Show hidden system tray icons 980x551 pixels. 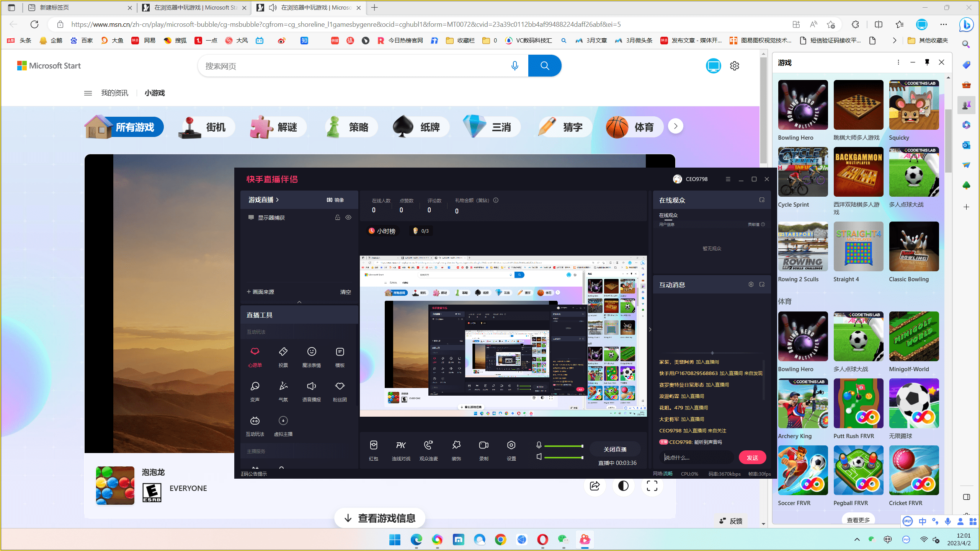(857, 540)
